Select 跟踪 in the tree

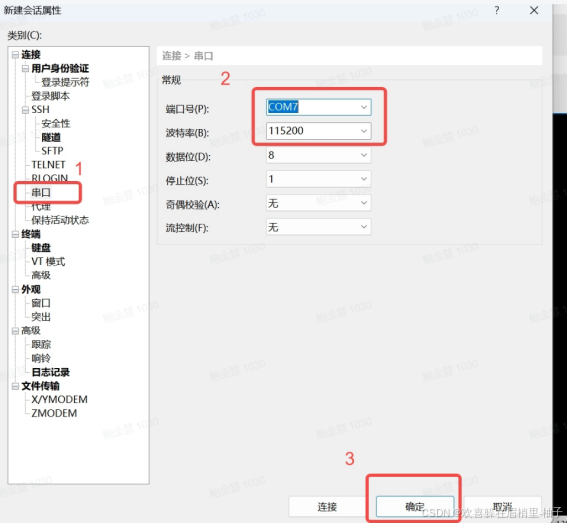pyautogui.click(x=41, y=345)
